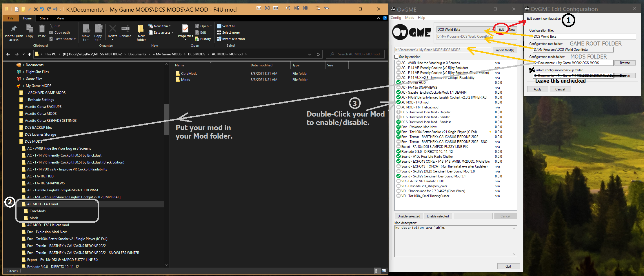Open OvGME Config menu
This screenshot has height=276, width=644.
396,18
